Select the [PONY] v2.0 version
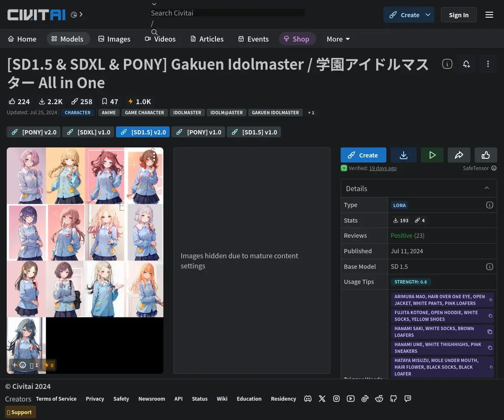The width and height of the screenshot is (504, 420). coord(34,132)
